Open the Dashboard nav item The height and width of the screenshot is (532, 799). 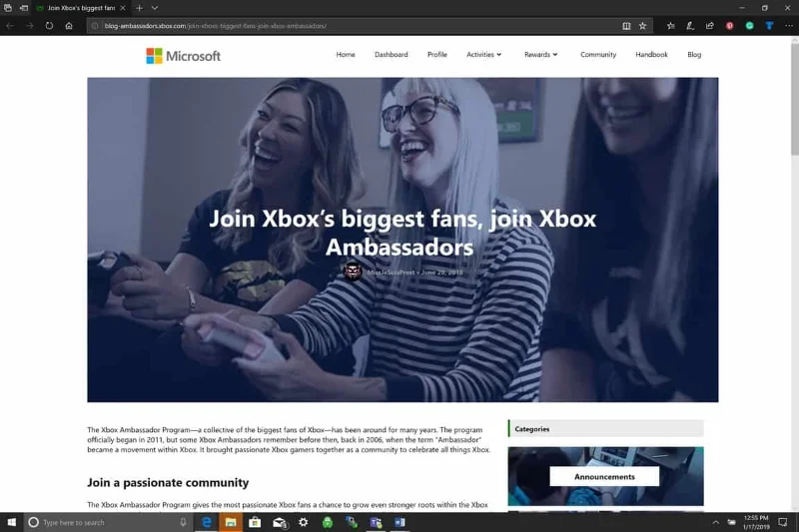(x=391, y=55)
